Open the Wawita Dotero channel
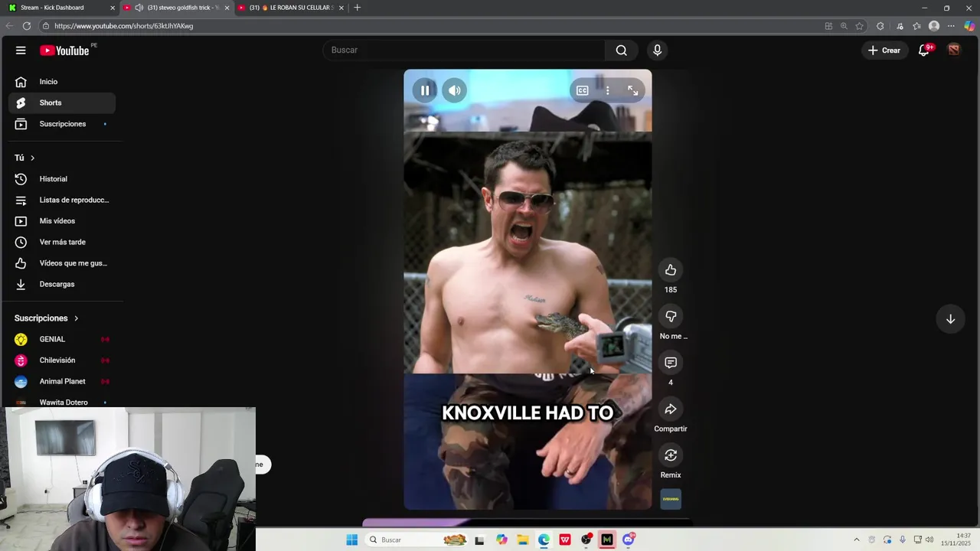The image size is (980, 551). [62, 402]
